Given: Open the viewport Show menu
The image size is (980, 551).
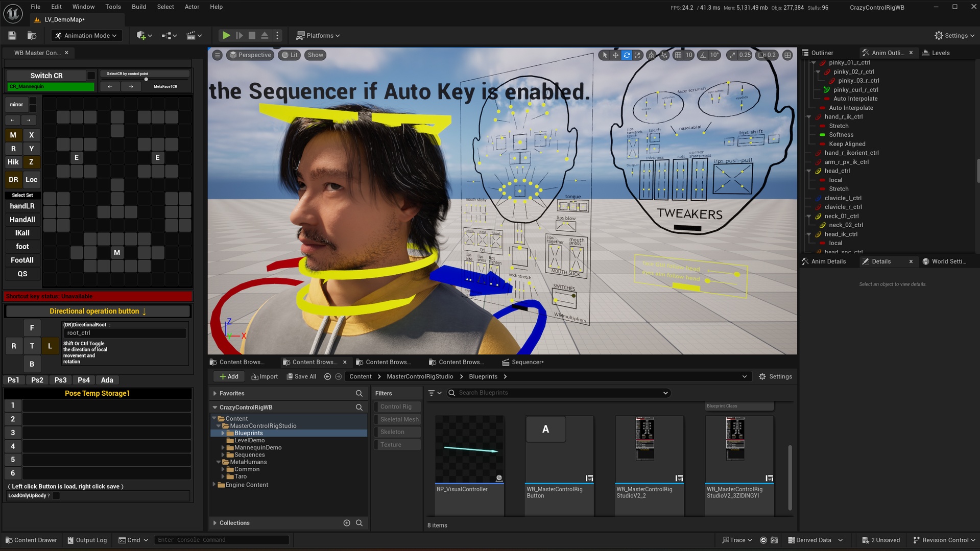Looking at the screenshot, I should pyautogui.click(x=315, y=55).
